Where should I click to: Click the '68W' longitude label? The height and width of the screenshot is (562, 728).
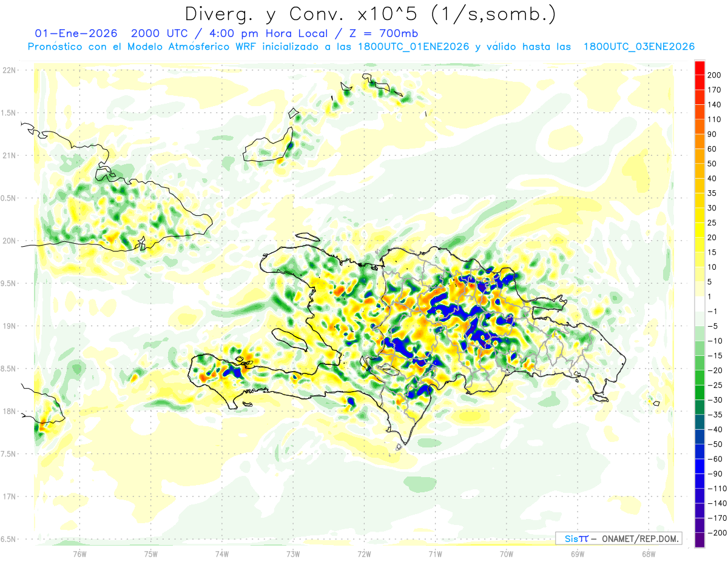click(x=649, y=554)
